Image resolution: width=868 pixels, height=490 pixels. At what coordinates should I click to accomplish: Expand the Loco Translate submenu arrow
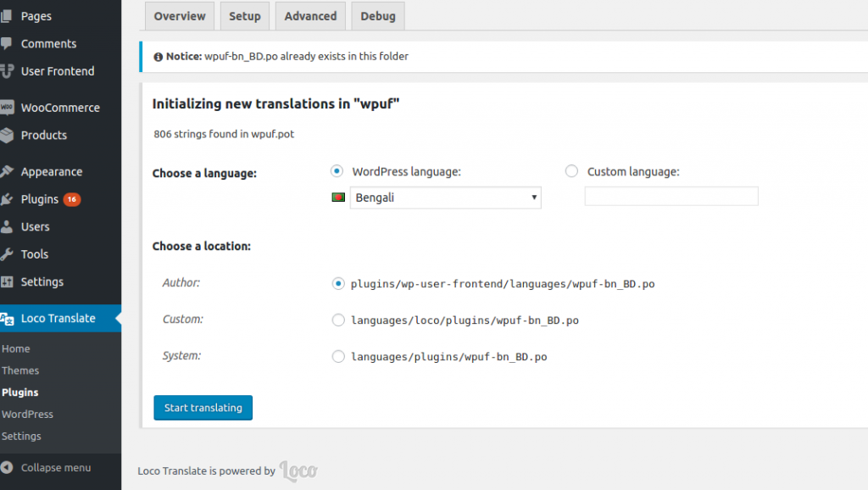click(118, 318)
